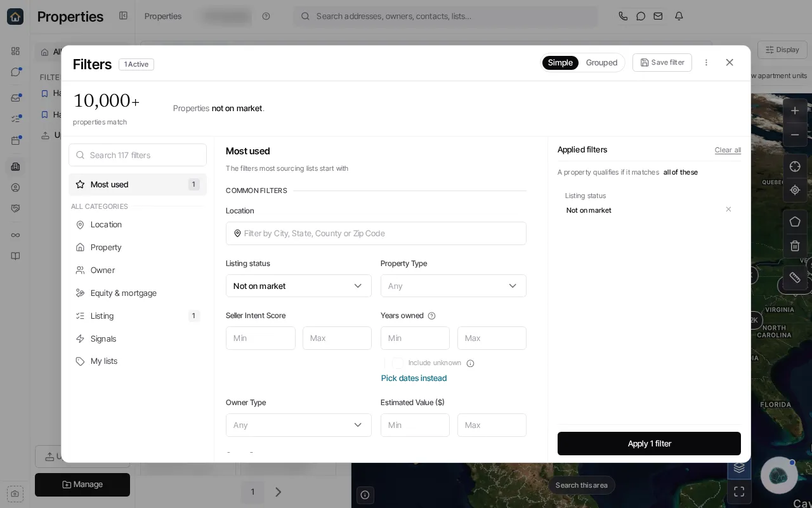
Task: Open the Owner filter category
Action: [x=138, y=270]
